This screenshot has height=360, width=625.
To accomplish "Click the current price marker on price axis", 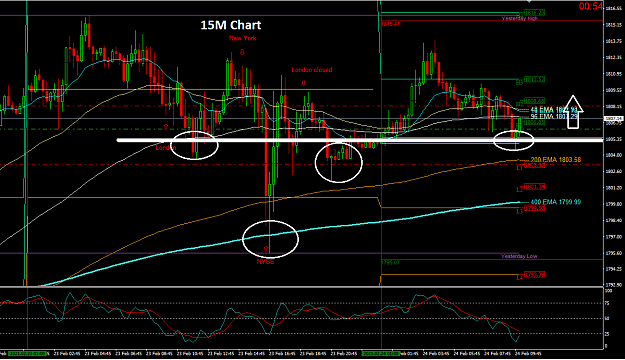I will point(614,118).
